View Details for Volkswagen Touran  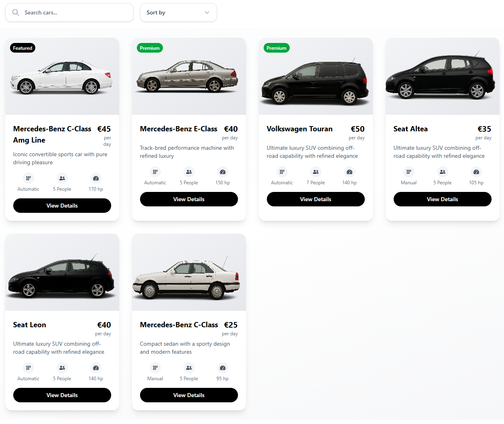point(315,199)
